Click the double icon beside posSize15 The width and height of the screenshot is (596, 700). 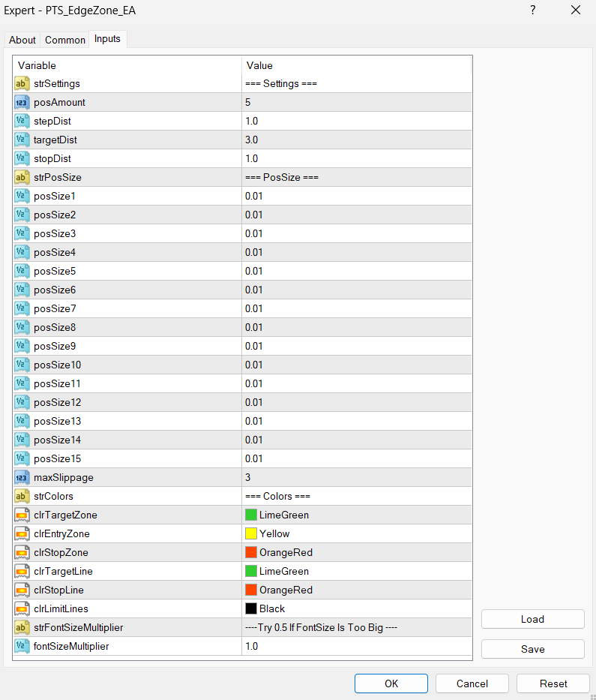22,458
